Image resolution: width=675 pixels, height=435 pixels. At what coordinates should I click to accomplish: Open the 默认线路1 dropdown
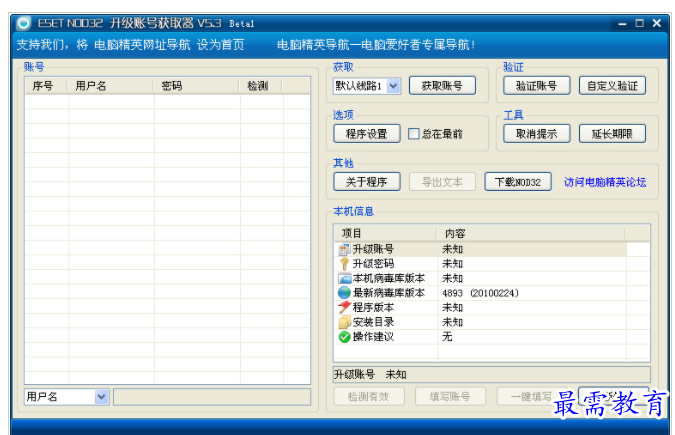coord(393,86)
